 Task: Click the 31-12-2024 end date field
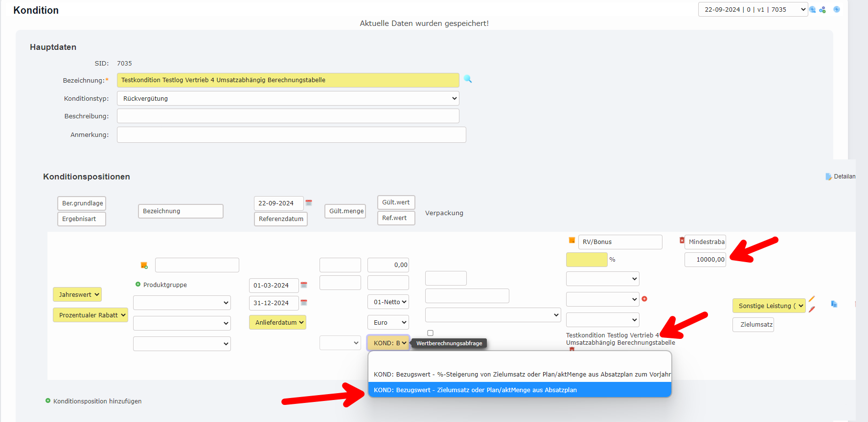[x=274, y=303]
